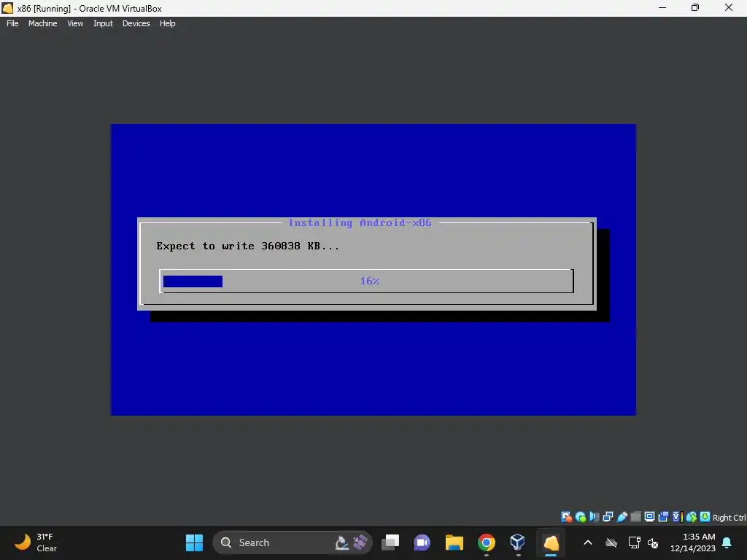This screenshot has height=560, width=747.
Task: Click the shared folders indicator
Action: click(x=635, y=517)
